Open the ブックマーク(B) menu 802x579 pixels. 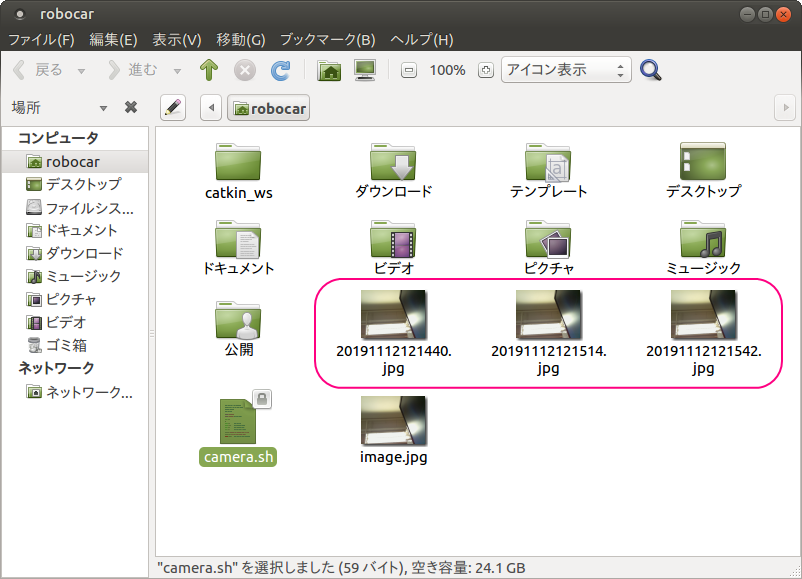click(x=328, y=39)
